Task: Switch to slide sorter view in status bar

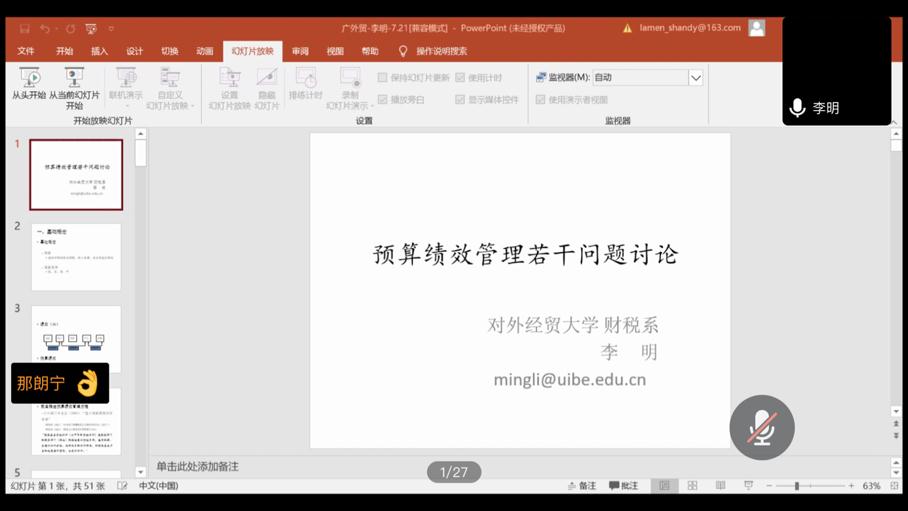Action: click(x=692, y=486)
